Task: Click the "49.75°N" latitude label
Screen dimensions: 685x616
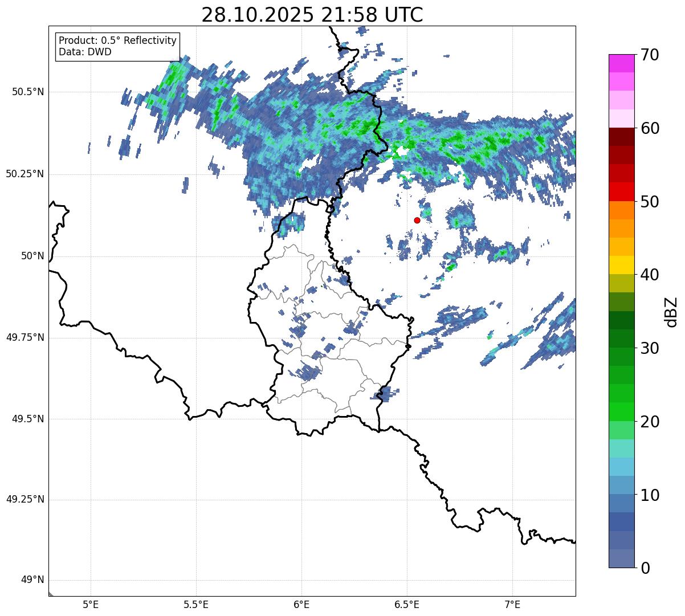Action: [25, 337]
